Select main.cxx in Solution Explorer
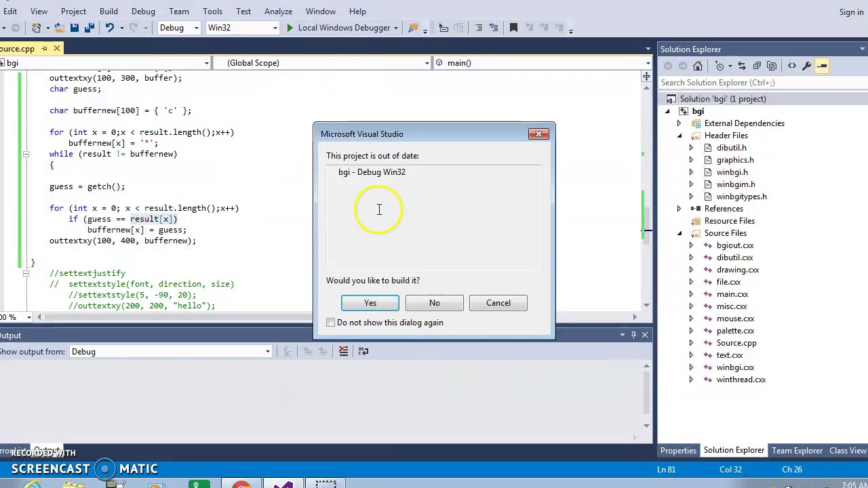868x488 pixels. click(732, 294)
